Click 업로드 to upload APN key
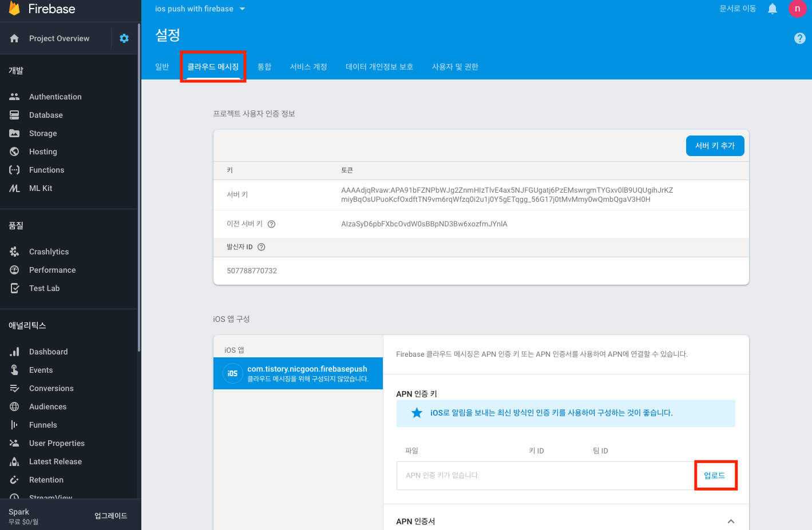The width and height of the screenshot is (812, 530). point(715,476)
